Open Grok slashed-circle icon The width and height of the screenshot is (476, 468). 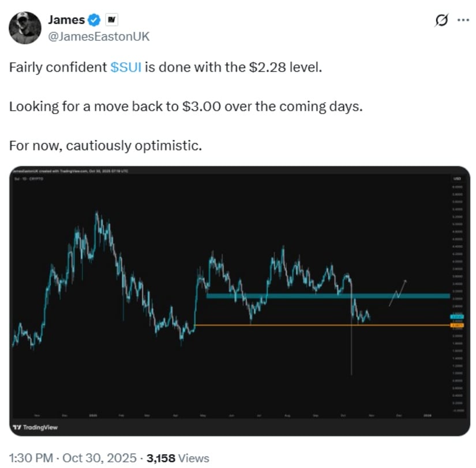[441, 20]
